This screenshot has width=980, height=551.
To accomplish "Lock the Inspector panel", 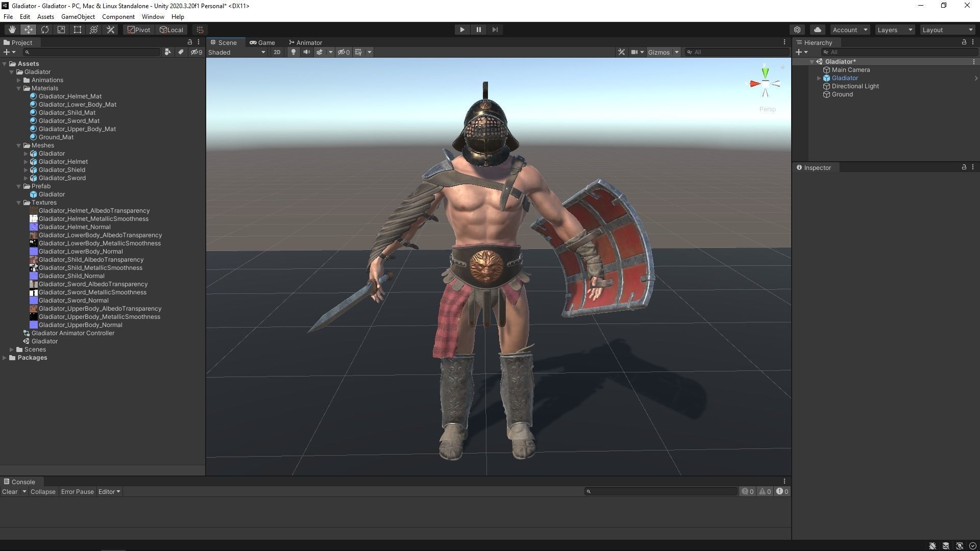I will (x=964, y=167).
